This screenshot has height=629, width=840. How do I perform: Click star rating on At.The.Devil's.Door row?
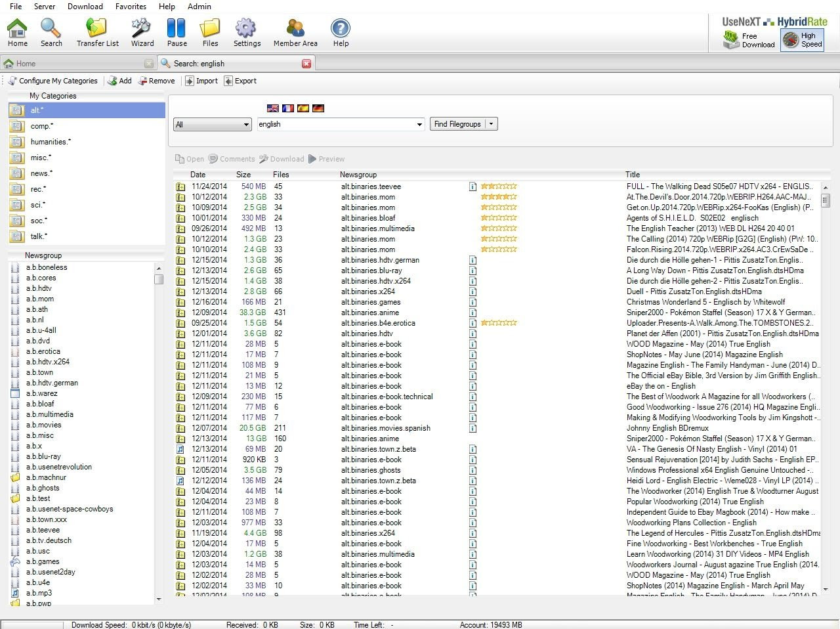499,197
